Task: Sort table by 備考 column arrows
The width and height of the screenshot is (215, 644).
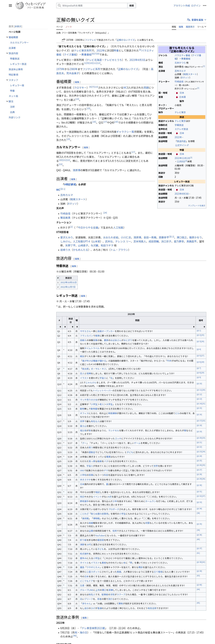Action: [x=204, y=327]
